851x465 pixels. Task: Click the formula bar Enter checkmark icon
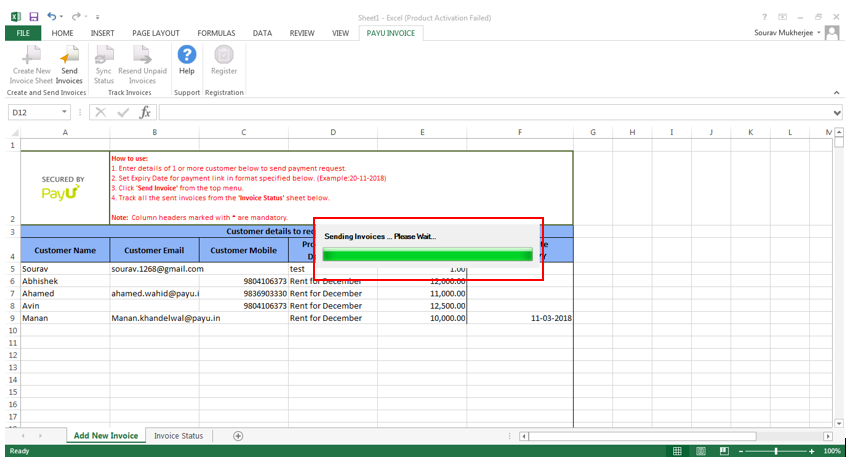pyautogui.click(x=123, y=112)
